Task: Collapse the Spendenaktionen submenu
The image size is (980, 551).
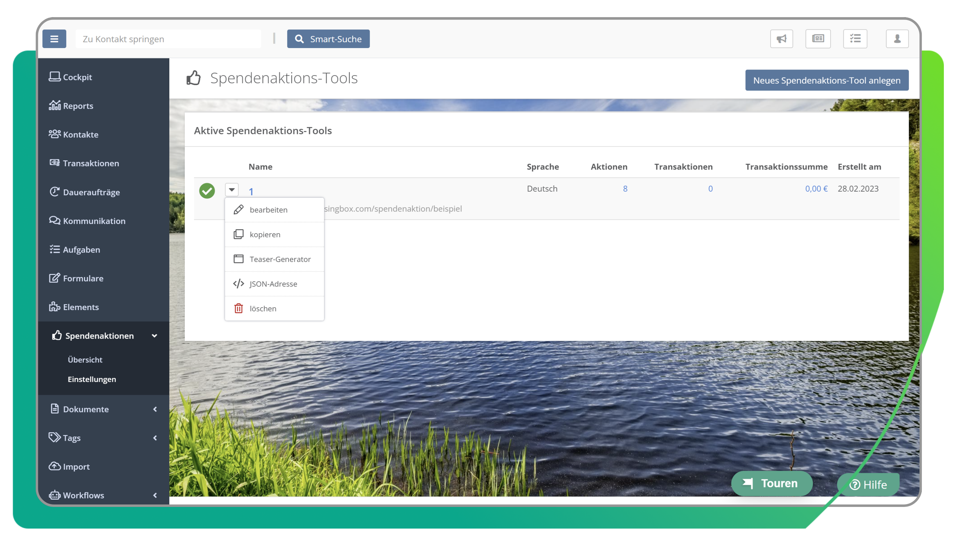Action: (x=154, y=336)
